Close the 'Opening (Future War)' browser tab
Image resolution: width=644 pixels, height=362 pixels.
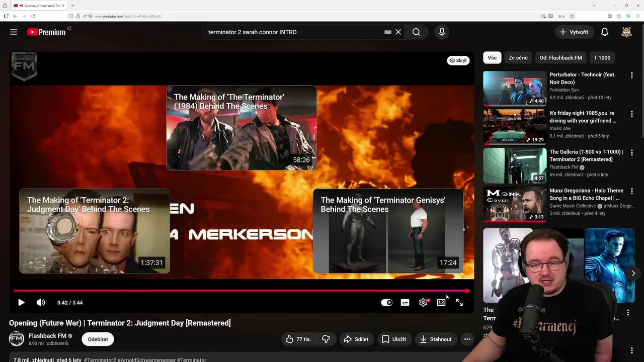62,6
